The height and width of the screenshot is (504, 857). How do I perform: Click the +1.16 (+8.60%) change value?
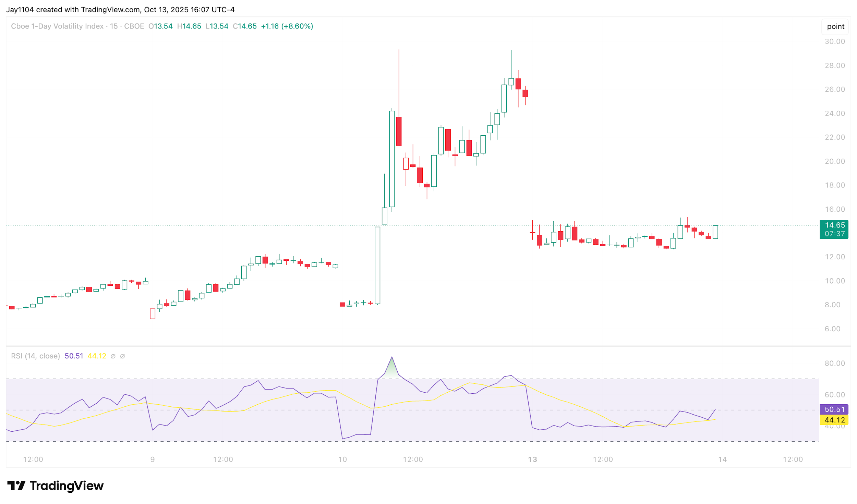[x=287, y=26]
